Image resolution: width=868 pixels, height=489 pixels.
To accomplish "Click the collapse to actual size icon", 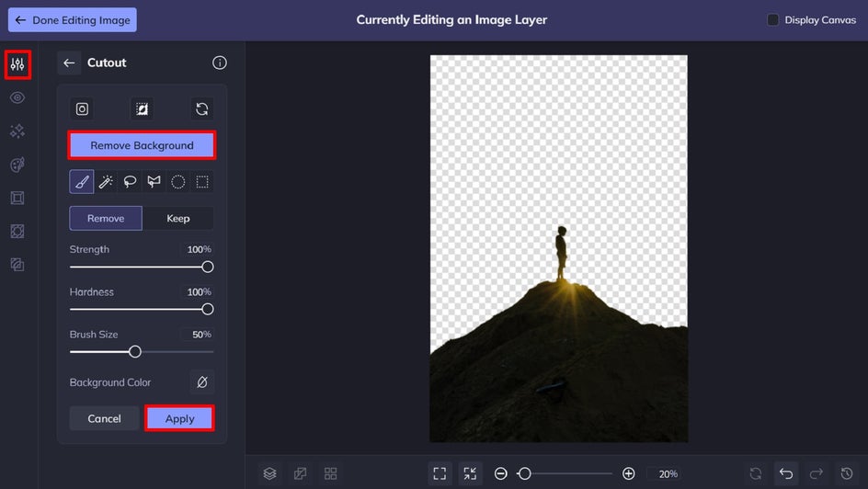I will click(470, 473).
